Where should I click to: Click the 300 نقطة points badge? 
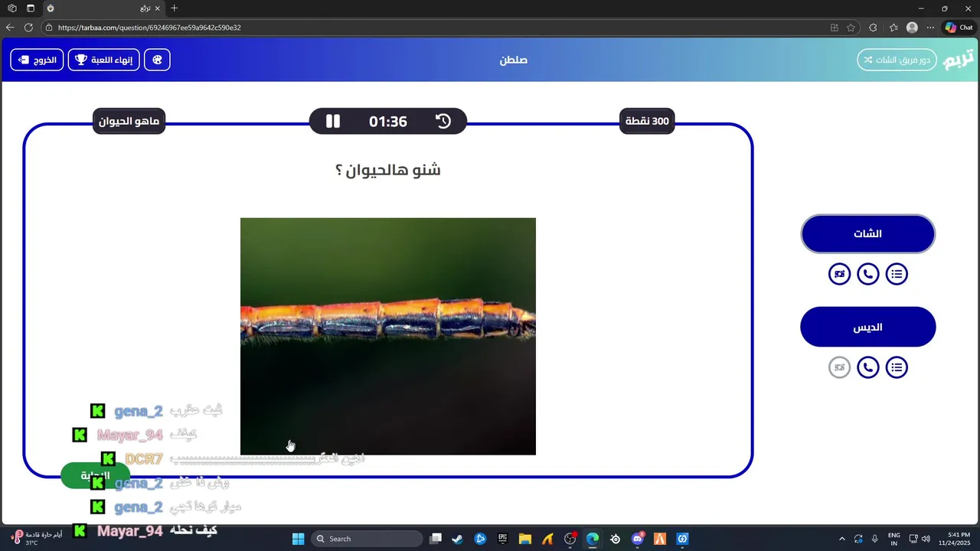[647, 121]
